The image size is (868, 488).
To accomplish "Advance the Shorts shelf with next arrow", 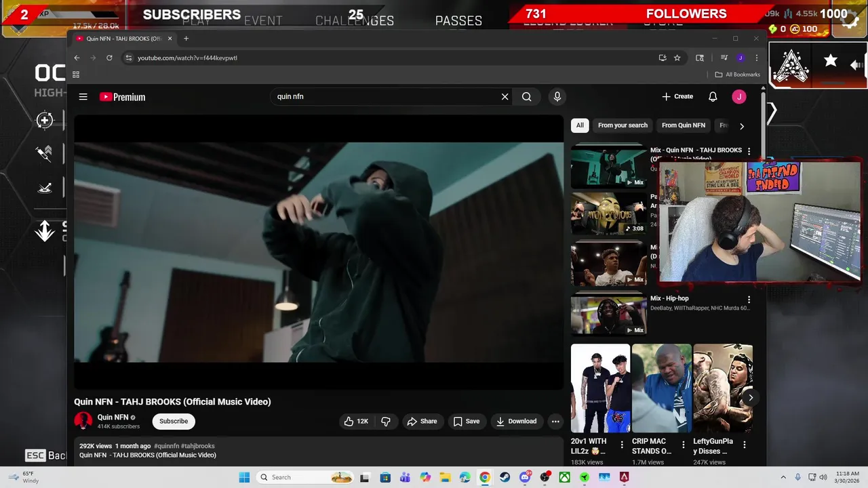I will (x=750, y=398).
